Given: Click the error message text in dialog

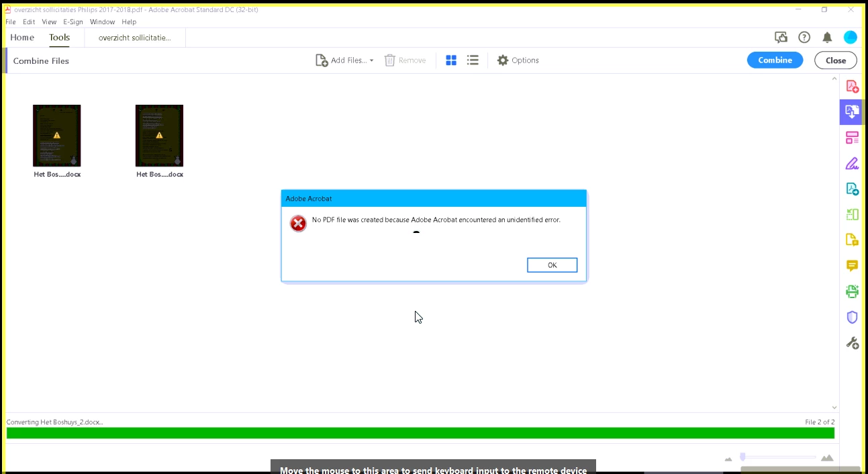Looking at the screenshot, I should tap(436, 220).
